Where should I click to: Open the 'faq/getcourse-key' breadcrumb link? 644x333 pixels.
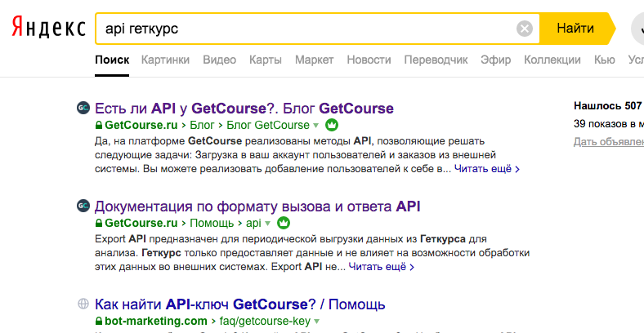[265, 321]
